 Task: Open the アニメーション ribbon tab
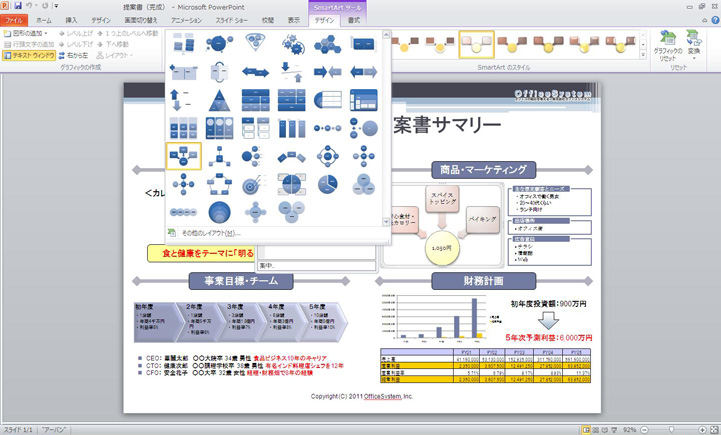click(x=186, y=20)
